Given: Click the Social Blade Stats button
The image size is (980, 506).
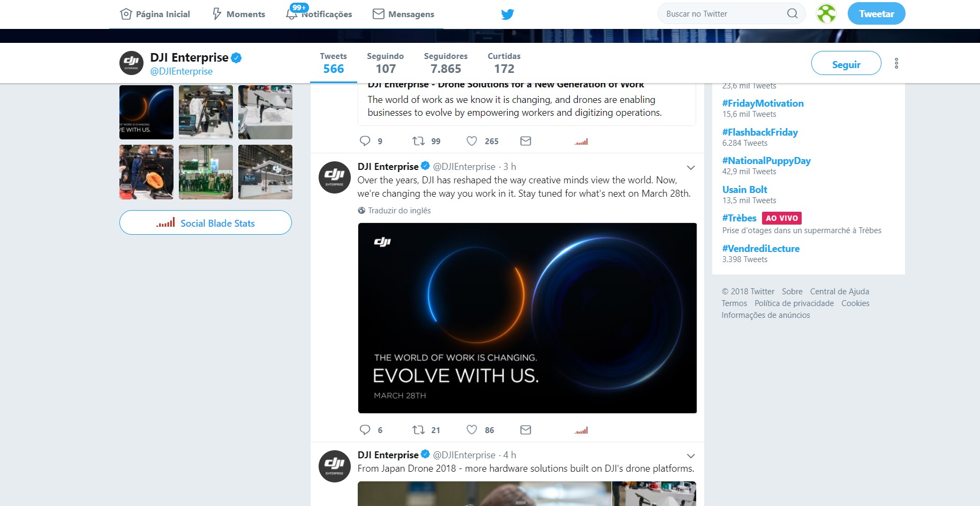Looking at the screenshot, I should click(206, 222).
